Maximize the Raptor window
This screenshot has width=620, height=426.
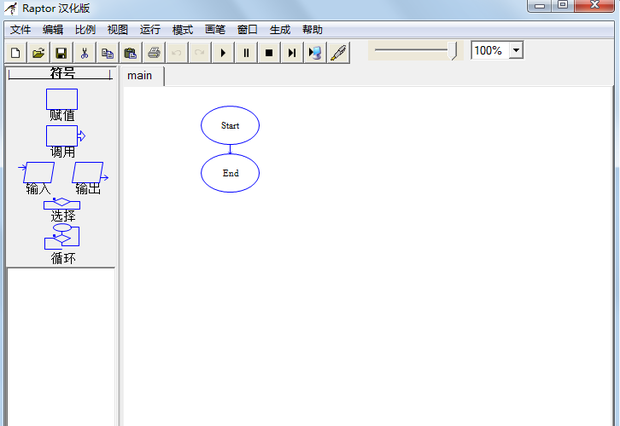(x=563, y=6)
